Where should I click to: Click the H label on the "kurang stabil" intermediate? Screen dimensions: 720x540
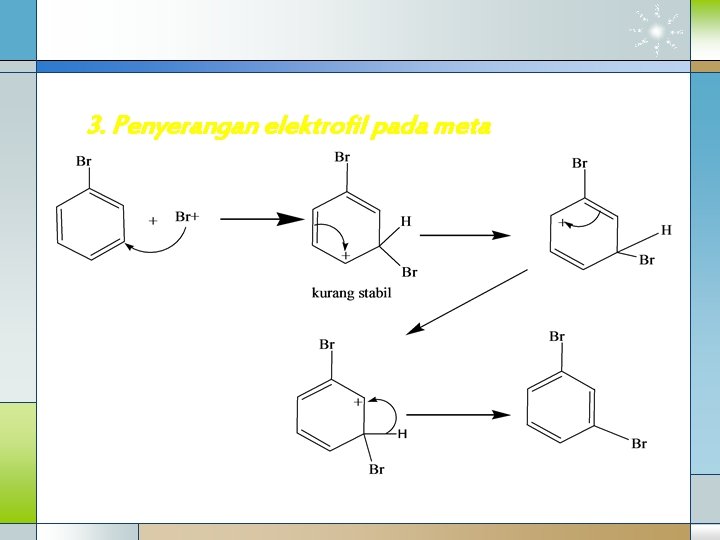405,221
